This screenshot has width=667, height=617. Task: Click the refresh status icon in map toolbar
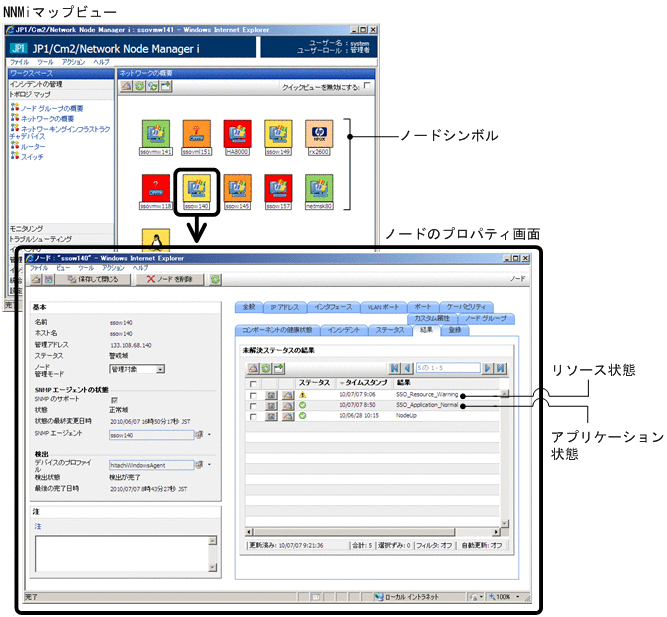click(x=153, y=86)
